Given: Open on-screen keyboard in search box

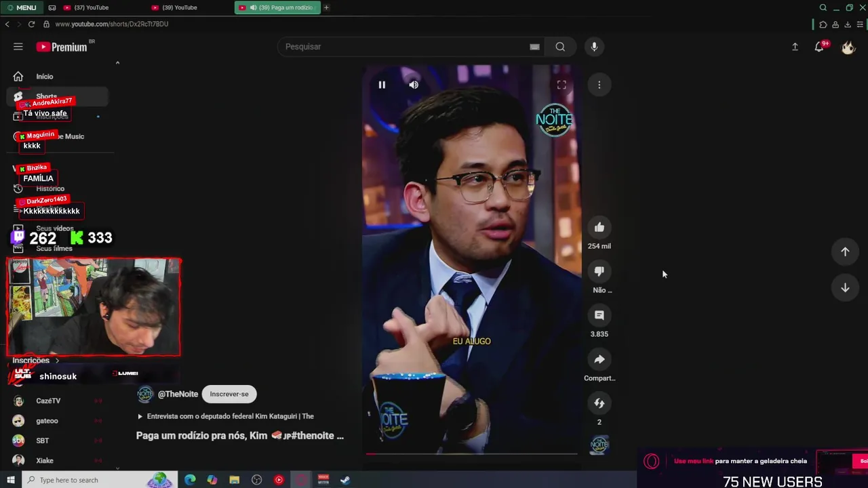Looking at the screenshot, I should click(x=534, y=47).
